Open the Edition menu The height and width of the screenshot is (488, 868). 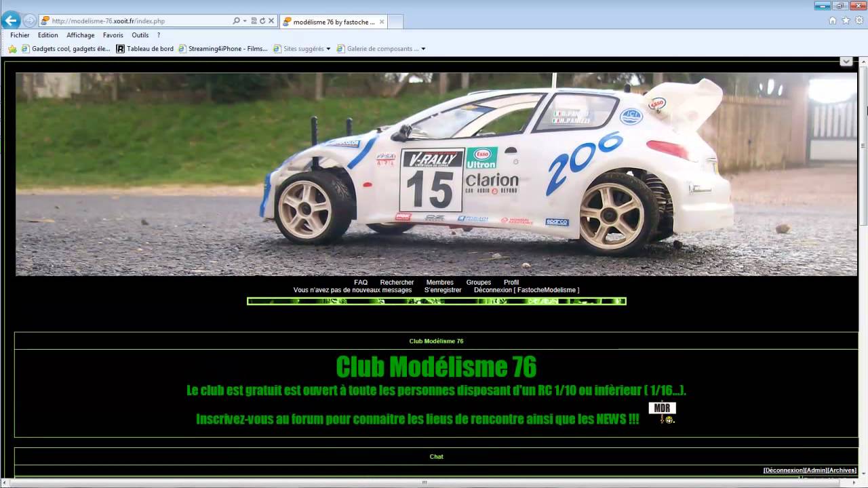point(47,35)
